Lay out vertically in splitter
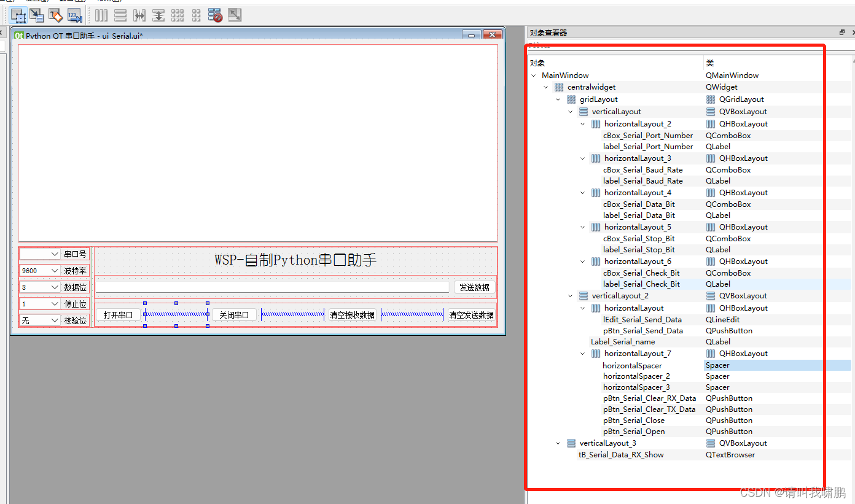Viewport: 855px width, 504px height. coord(158,15)
